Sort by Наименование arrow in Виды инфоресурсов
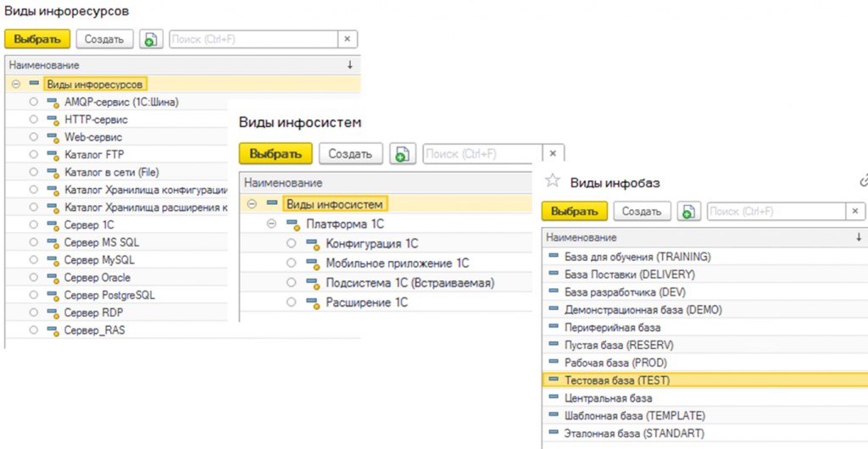868x449 pixels. (x=350, y=65)
